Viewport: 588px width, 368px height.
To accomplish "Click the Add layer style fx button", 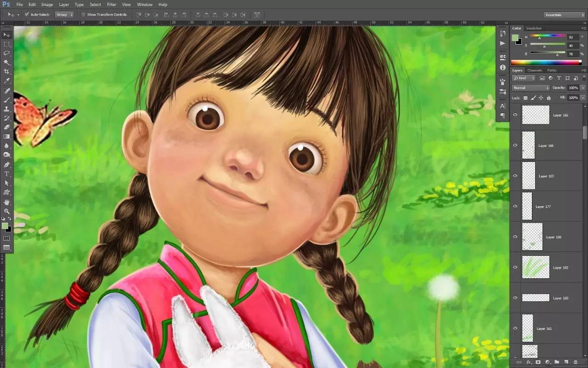I will (x=529, y=362).
